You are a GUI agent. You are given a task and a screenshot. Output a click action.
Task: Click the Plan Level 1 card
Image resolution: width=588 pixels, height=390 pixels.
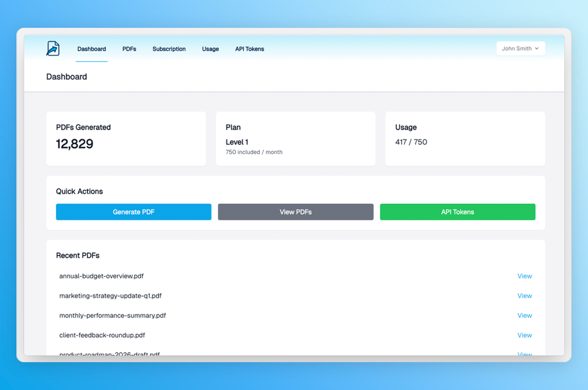(296, 139)
